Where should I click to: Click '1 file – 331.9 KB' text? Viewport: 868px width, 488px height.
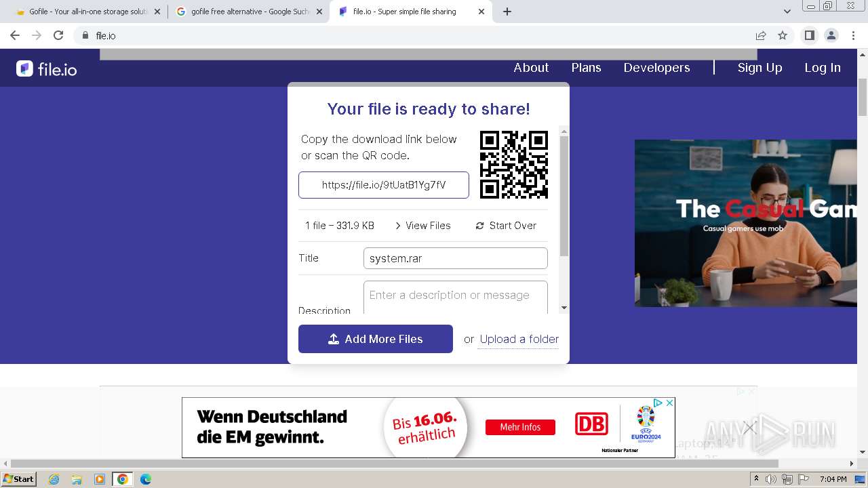340,226
